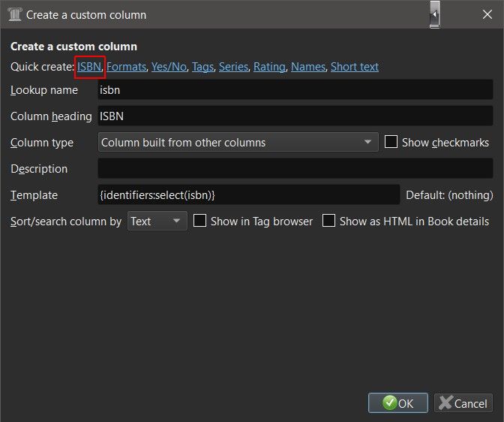504x422 pixels.
Task: Click the Cancel button
Action: 463,402
